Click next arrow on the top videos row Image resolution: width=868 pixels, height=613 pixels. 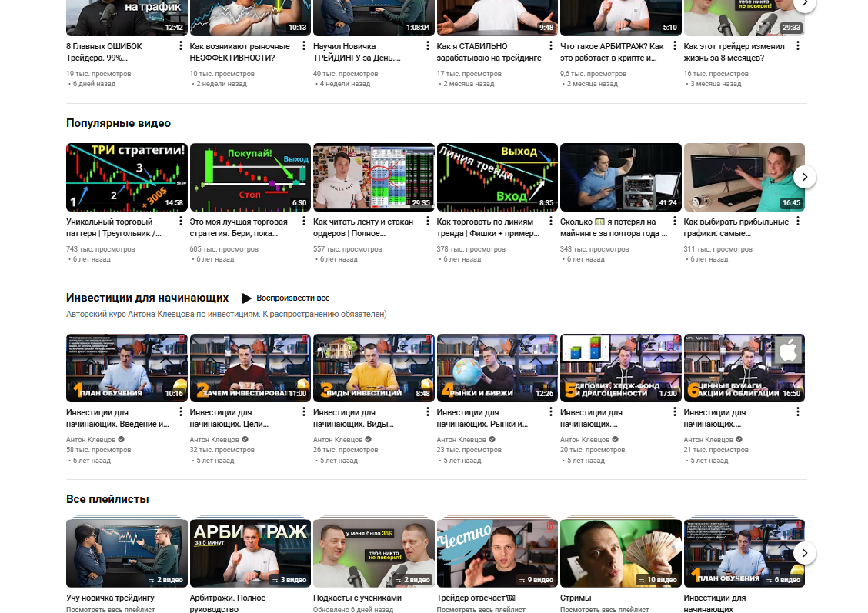804,3
